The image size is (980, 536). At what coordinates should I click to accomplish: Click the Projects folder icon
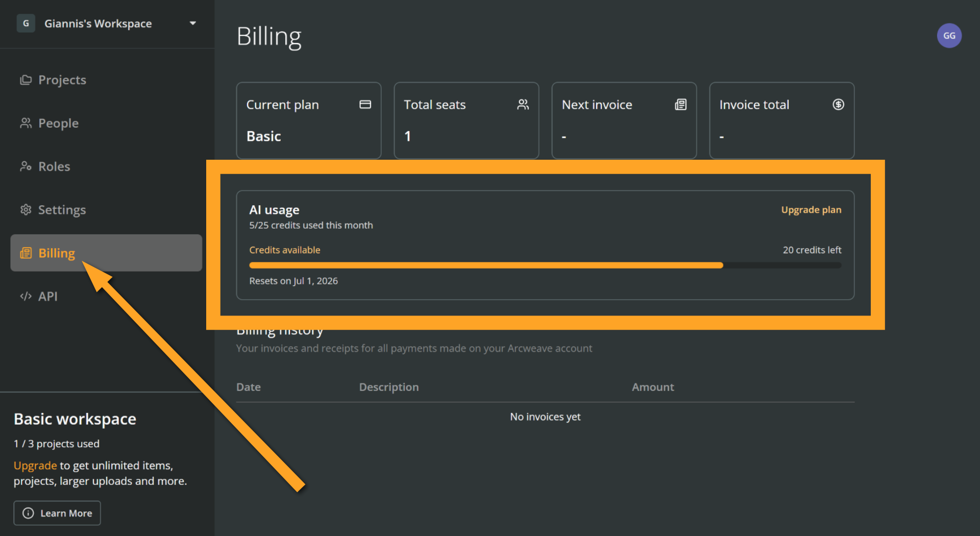(26, 80)
